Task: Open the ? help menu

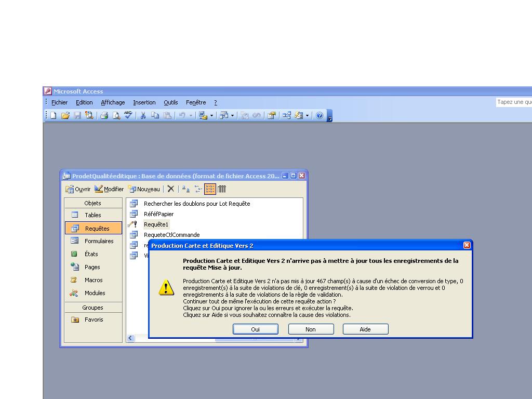Action: point(216,102)
